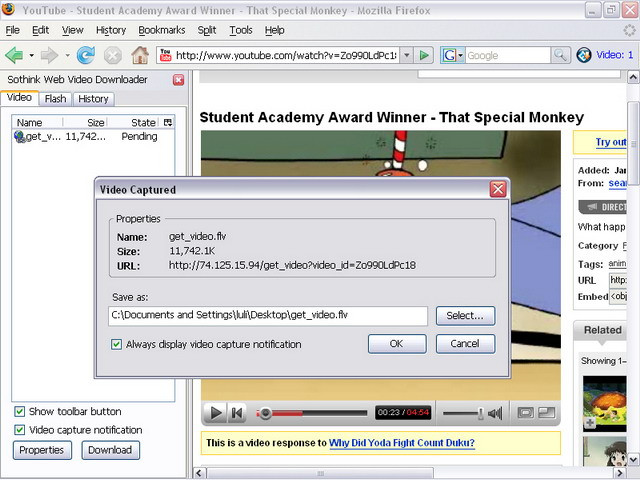Click horizontal scrollbar left arrow
The width and height of the screenshot is (640, 480).
click(199, 473)
